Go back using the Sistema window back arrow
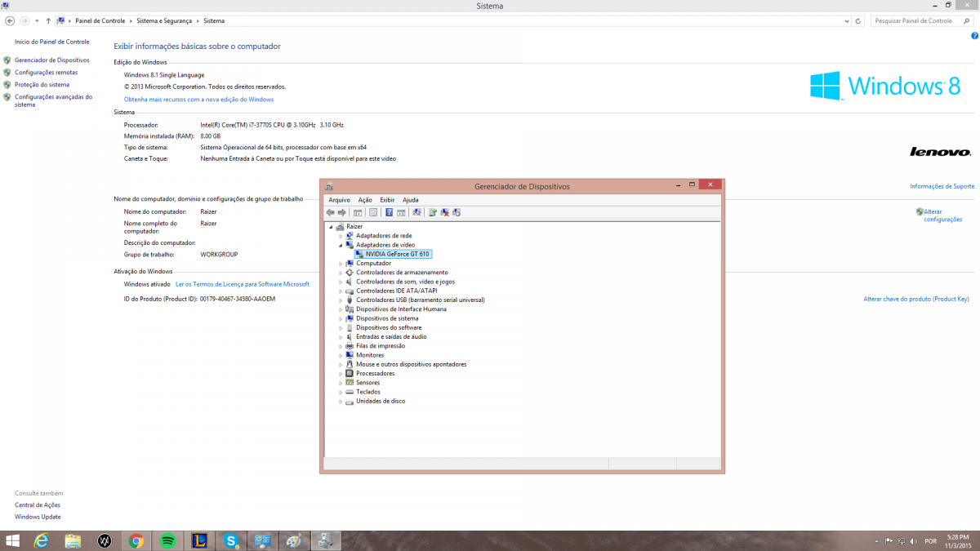980x551 pixels. click(x=10, y=20)
